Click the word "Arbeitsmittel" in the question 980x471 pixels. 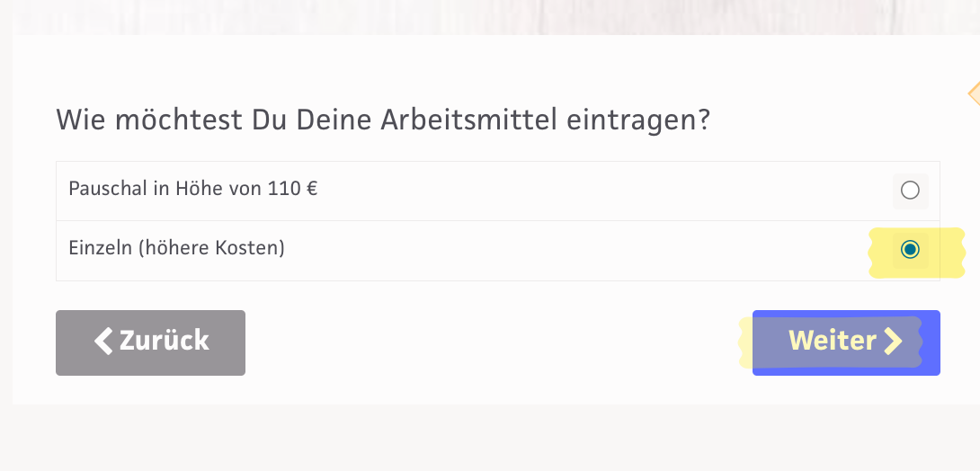(x=468, y=120)
